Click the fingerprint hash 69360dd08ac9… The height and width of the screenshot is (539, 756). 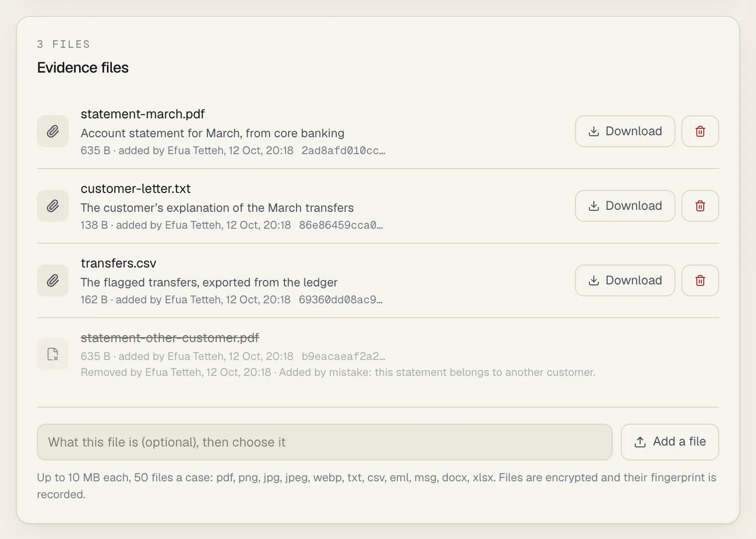(341, 300)
